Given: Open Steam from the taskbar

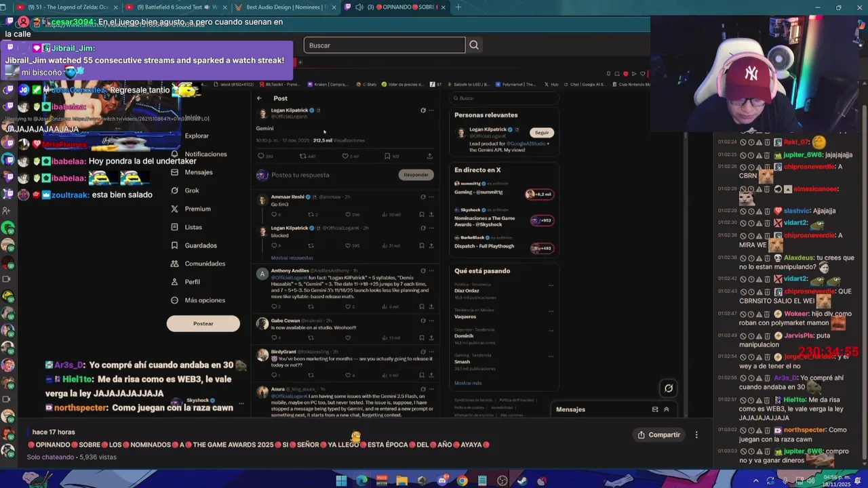Looking at the screenshot, I should (522, 481).
